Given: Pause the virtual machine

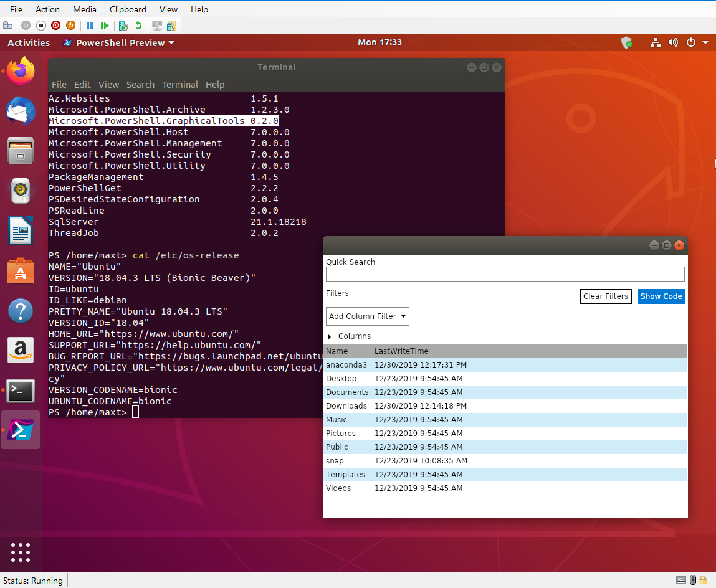Looking at the screenshot, I should coord(90,26).
